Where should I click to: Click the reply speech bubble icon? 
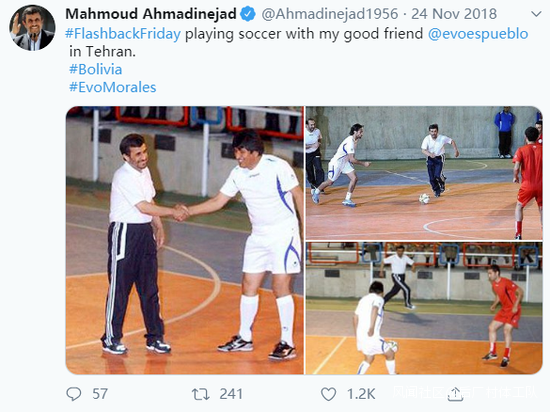pyautogui.click(x=74, y=394)
